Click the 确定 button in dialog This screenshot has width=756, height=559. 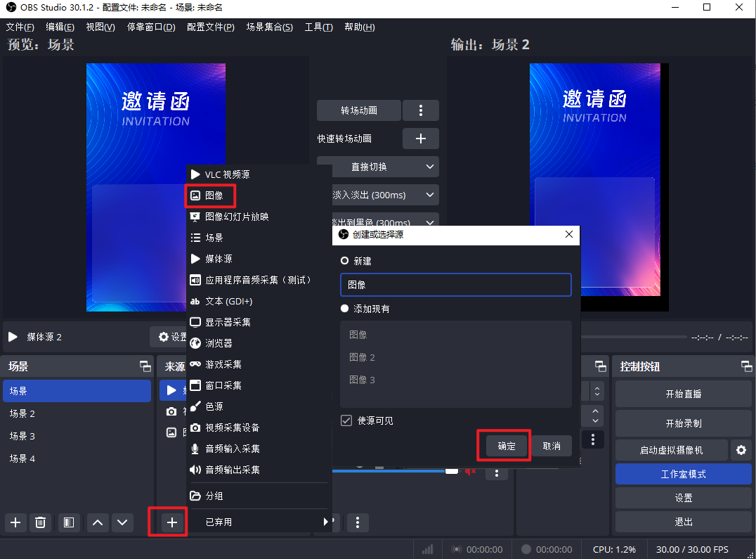(x=507, y=446)
